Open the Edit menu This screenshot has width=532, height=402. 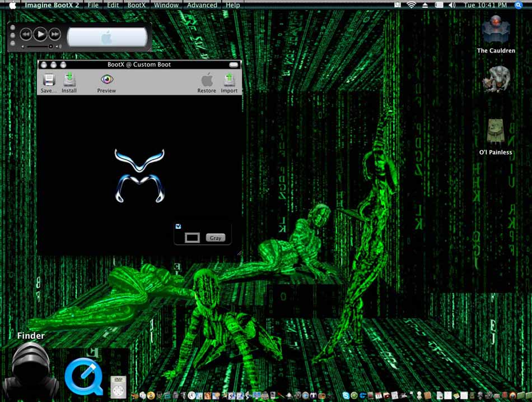113,5
